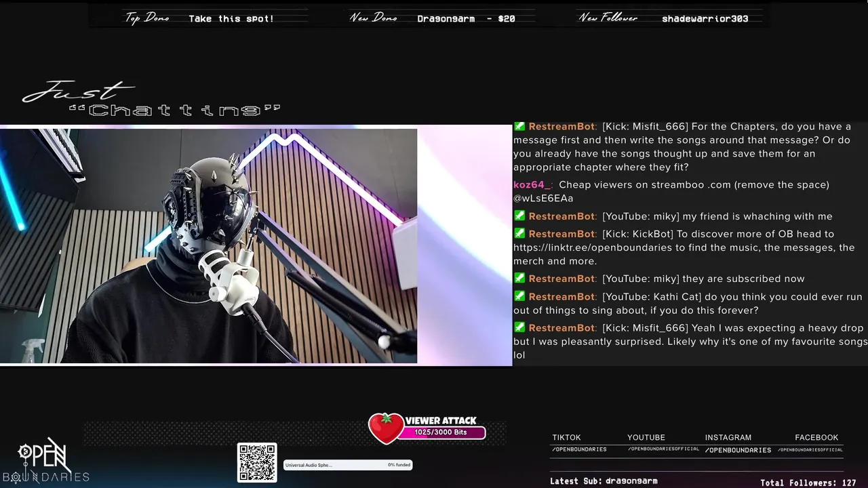Click the TIKTOK label

[566, 437]
